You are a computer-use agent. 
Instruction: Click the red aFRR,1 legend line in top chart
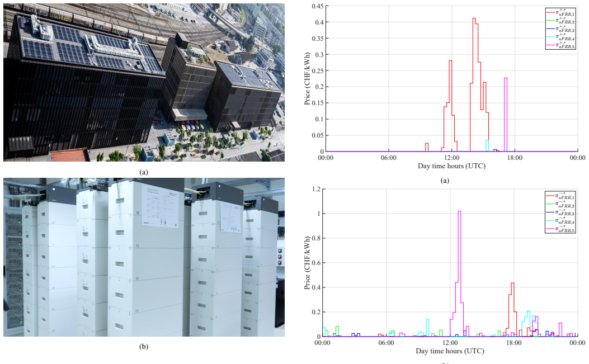tap(551, 13)
